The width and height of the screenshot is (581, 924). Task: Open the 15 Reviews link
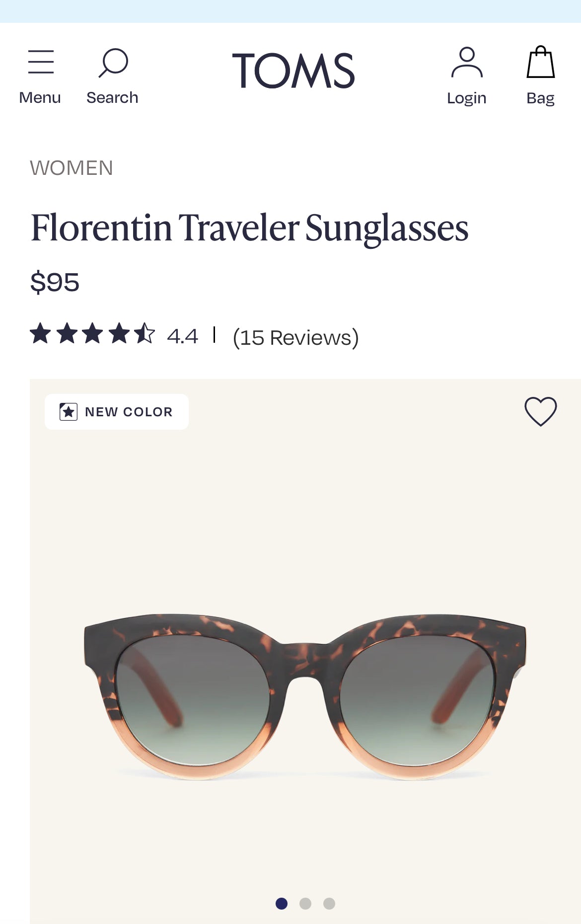(x=296, y=337)
